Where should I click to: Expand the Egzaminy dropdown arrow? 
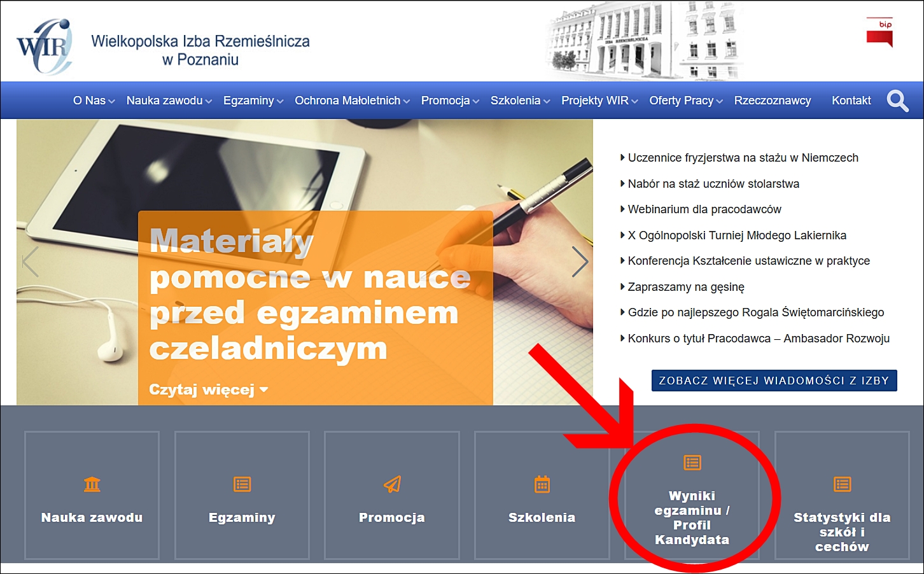[x=280, y=101]
